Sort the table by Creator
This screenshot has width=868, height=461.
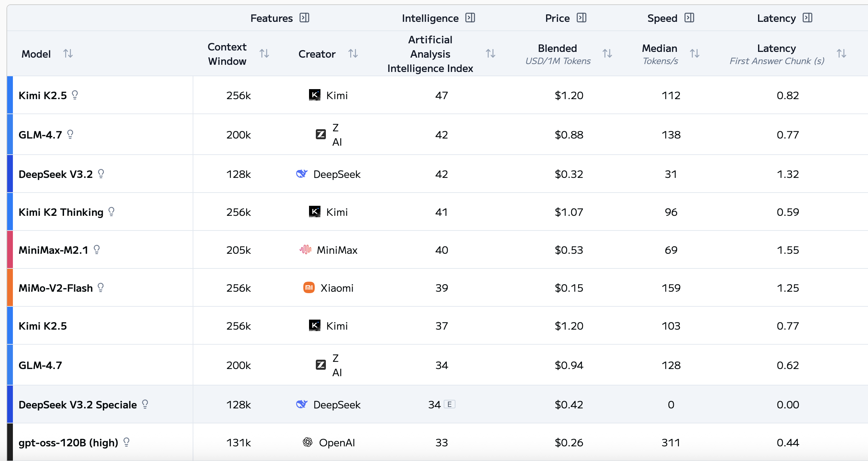353,54
